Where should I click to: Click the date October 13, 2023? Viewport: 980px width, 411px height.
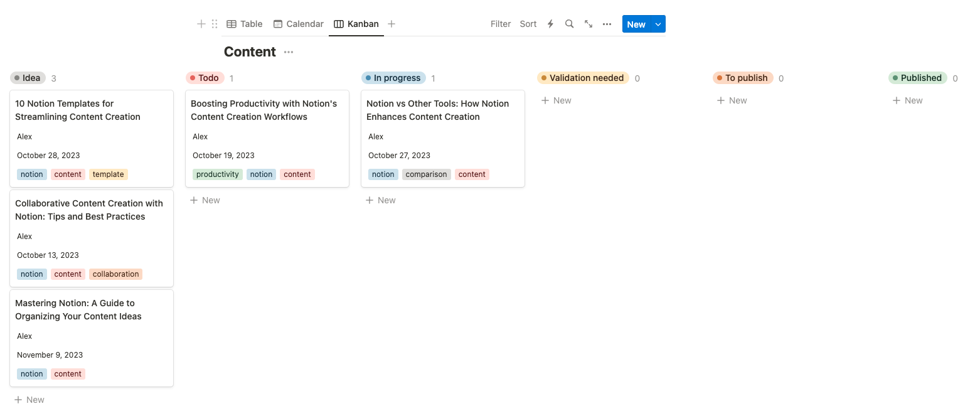[x=48, y=255]
